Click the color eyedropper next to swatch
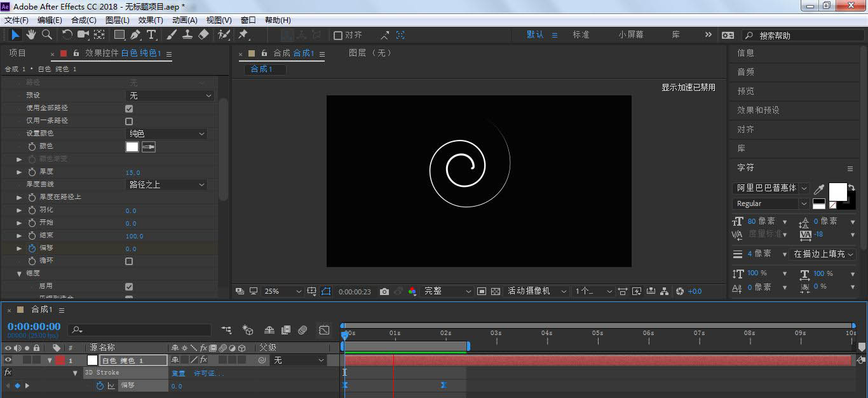868x398 pixels. pyautogui.click(x=149, y=147)
